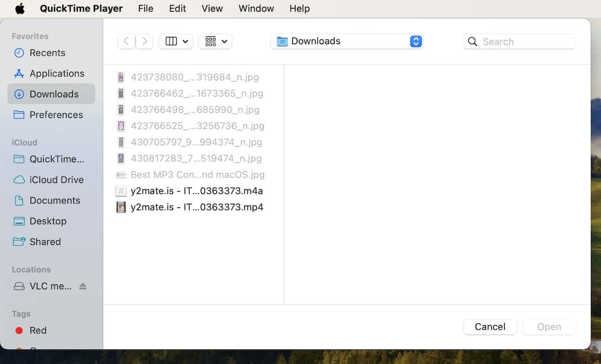
Task: Click the Red tag swatch
Action: pos(20,330)
